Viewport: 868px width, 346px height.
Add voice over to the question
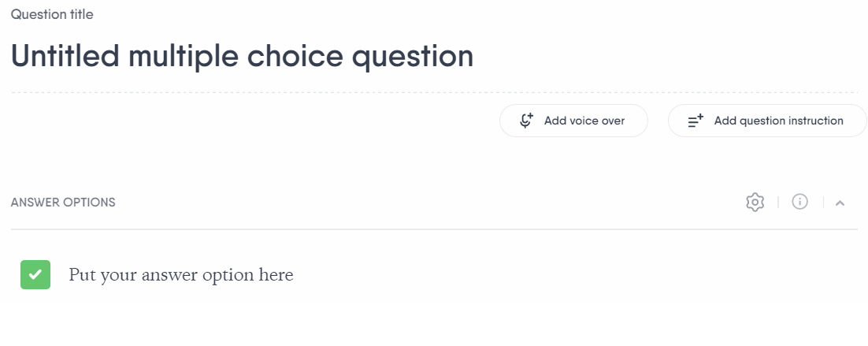point(573,121)
